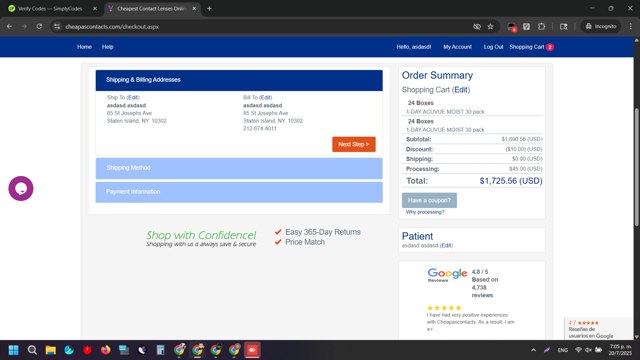Open the taskbar clock and date

[x=620, y=350]
